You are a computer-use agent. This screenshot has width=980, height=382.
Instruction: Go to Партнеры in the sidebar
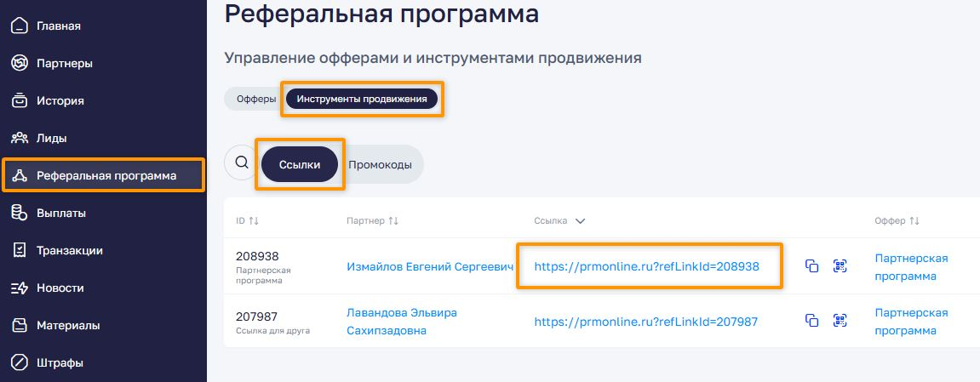click(x=64, y=63)
